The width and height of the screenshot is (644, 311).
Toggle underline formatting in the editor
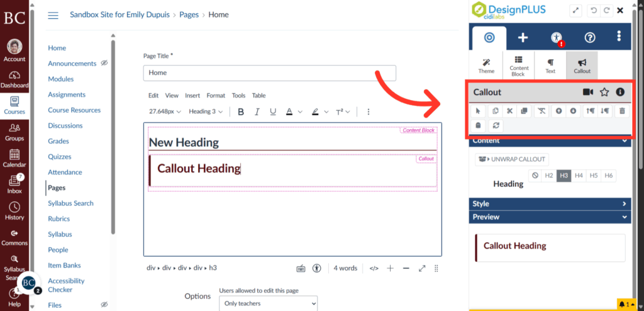click(273, 111)
